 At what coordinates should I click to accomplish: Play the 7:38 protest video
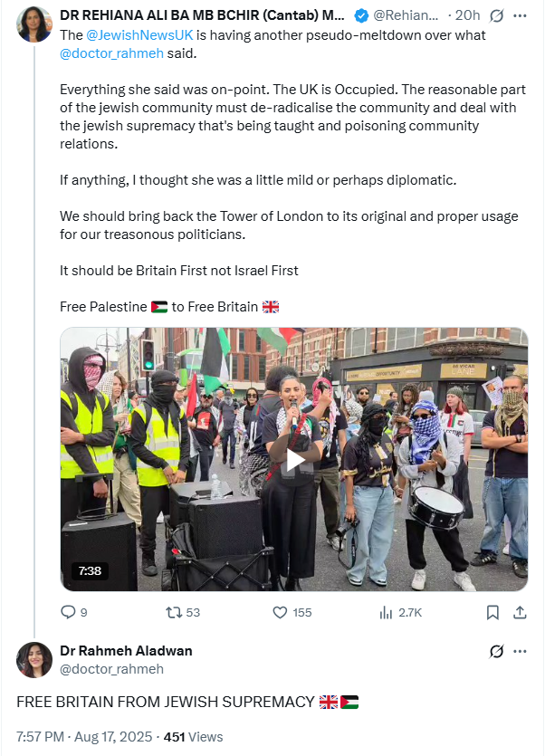294,459
